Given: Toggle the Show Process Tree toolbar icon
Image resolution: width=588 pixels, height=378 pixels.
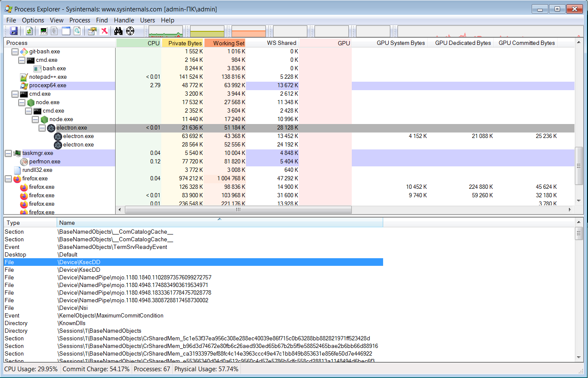Looking at the screenshot, I should (54, 31).
